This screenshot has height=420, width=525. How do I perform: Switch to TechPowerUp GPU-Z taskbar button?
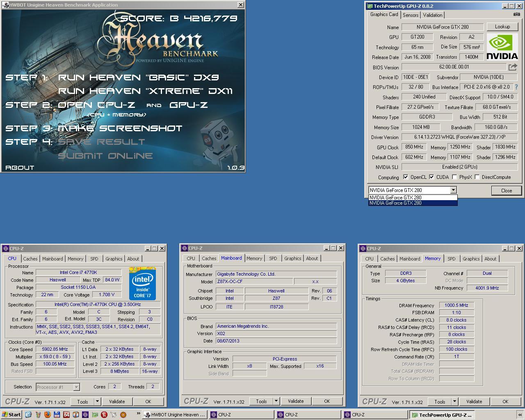tap(442, 415)
